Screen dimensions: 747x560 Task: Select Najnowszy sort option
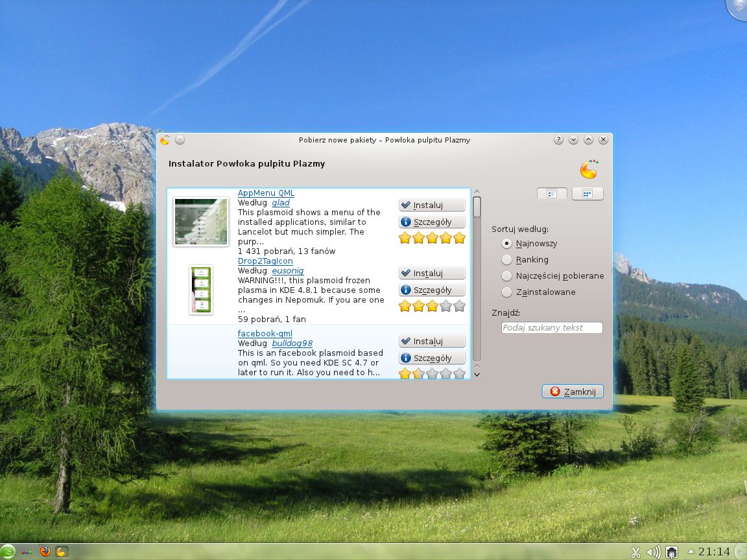(x=529, y=244)
